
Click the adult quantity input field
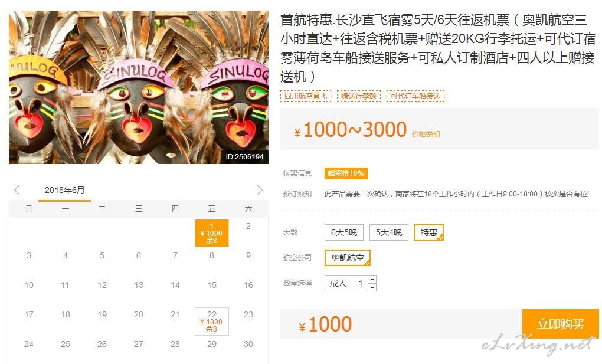click(x=346, y=283)
